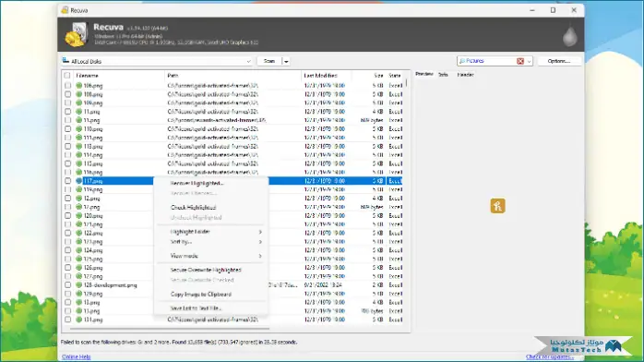The height and width of the screenshot is (362, 644).
Task: Click green status dot of 111.png
Action: 78,138
